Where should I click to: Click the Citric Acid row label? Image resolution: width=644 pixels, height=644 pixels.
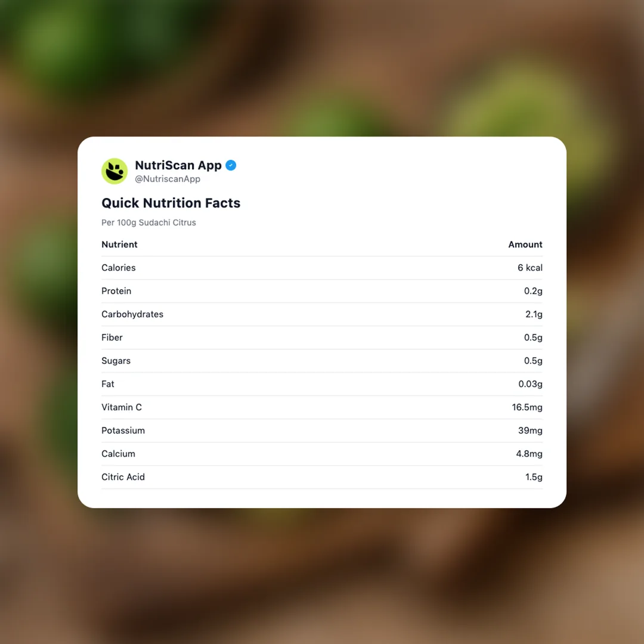coord(123,477)
